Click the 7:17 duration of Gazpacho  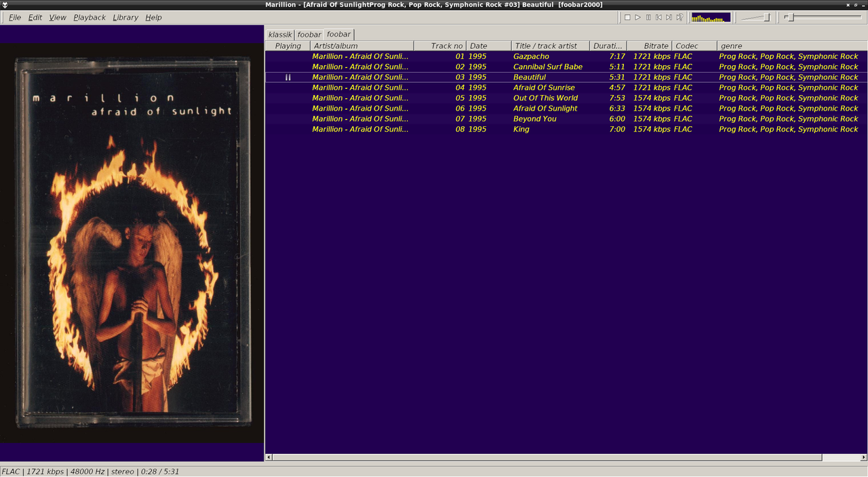[617, 56]
